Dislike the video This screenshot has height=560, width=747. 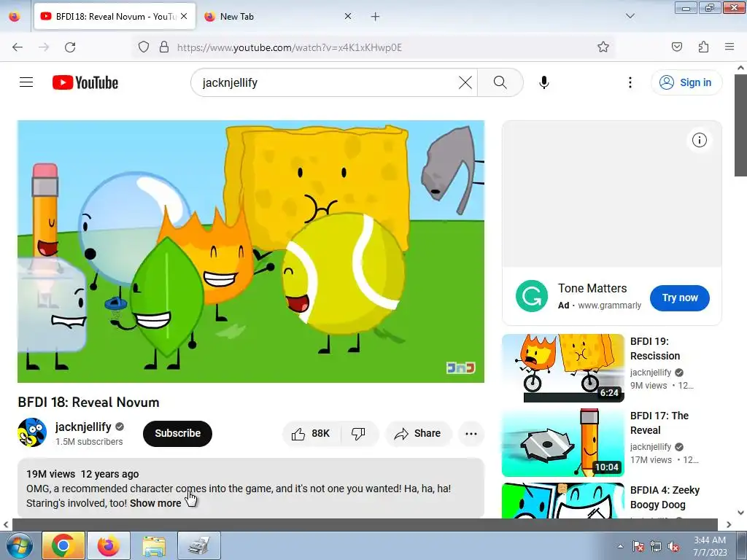[x=358, y=433]
